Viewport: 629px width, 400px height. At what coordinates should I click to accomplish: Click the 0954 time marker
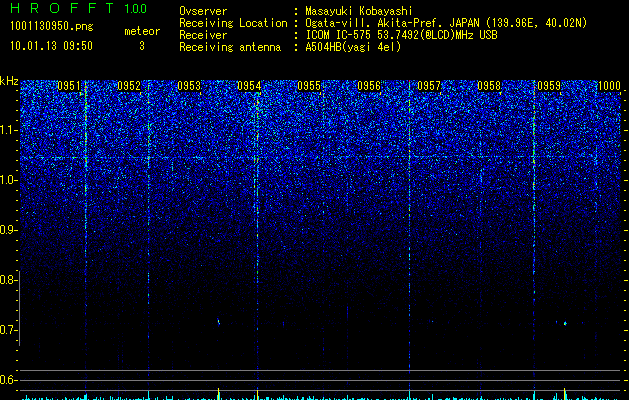(249, 86)
